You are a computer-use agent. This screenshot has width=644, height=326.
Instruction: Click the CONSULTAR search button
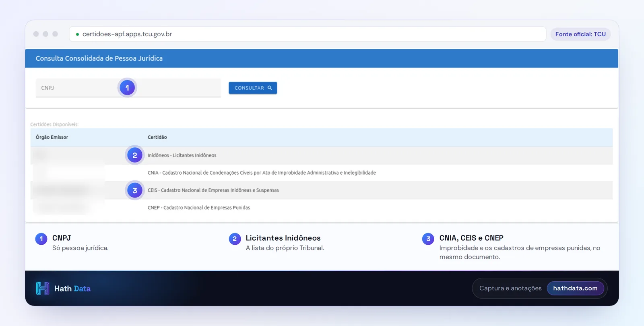[x=253, y=88]
